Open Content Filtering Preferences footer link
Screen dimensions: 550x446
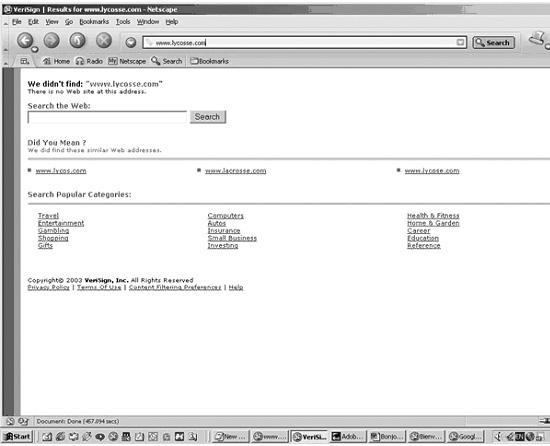click(175, 288)
